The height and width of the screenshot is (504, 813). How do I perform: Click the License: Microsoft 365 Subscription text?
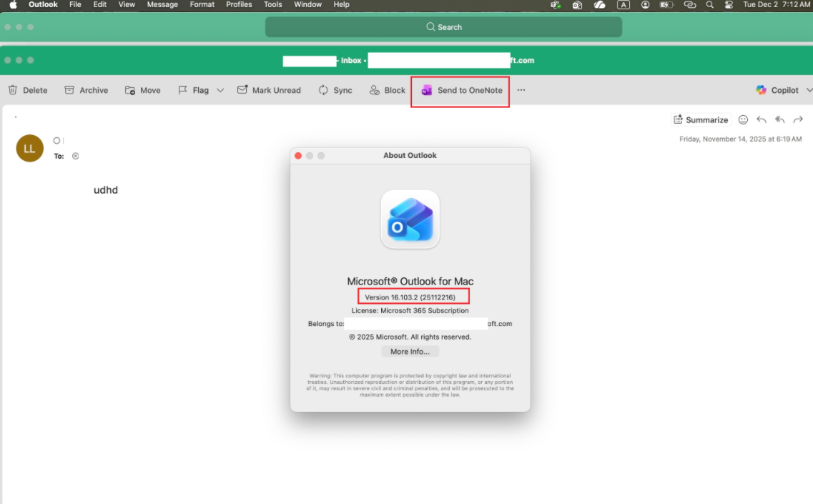pos(410,310)
